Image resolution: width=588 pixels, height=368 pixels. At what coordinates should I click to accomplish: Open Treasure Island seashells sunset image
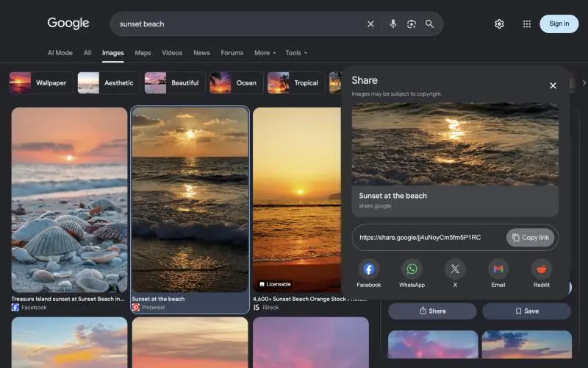click(69, 199)
